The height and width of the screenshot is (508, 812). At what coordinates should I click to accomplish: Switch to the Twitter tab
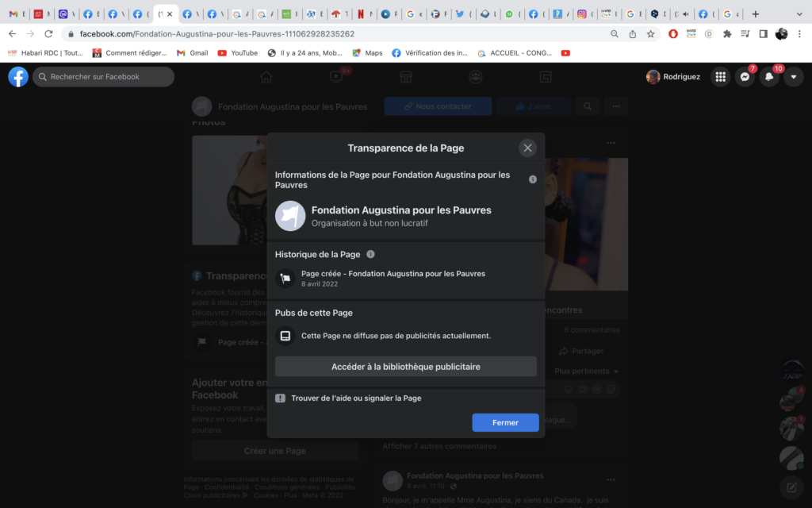coord(463,14)
